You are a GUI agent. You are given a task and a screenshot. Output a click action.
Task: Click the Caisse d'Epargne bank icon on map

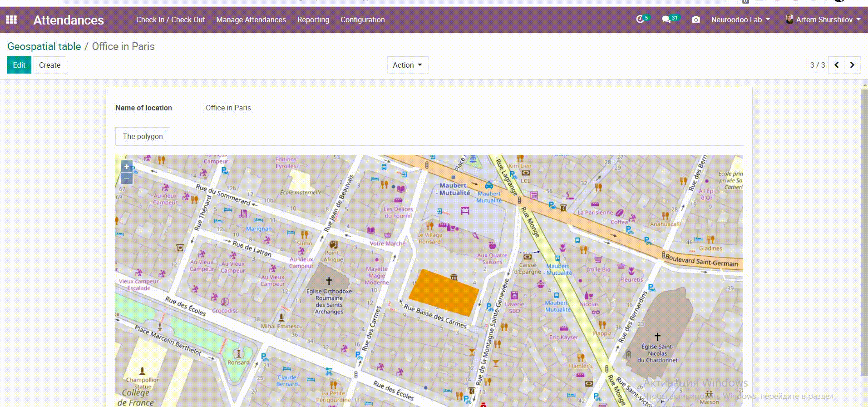tap(527, 257)
